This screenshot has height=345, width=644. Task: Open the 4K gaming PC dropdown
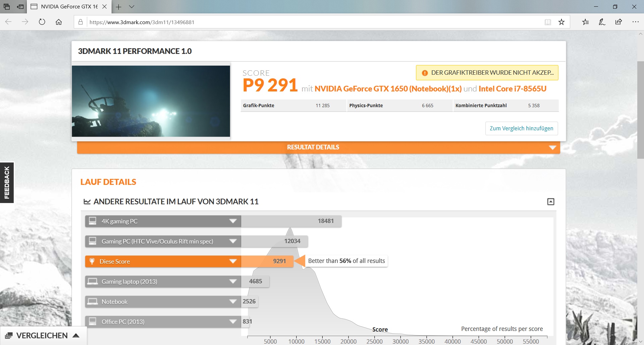click(233, 221)
